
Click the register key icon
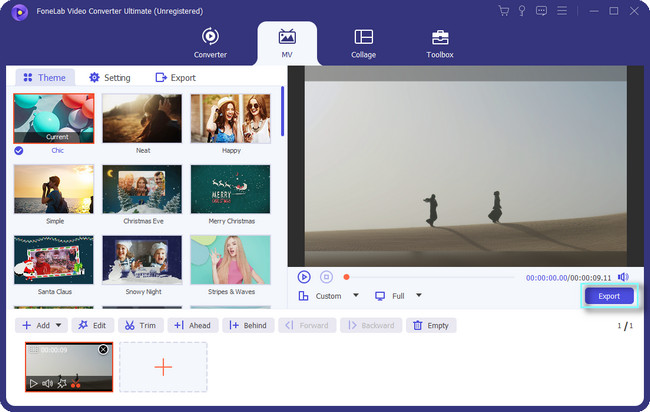tap(522, 11)
